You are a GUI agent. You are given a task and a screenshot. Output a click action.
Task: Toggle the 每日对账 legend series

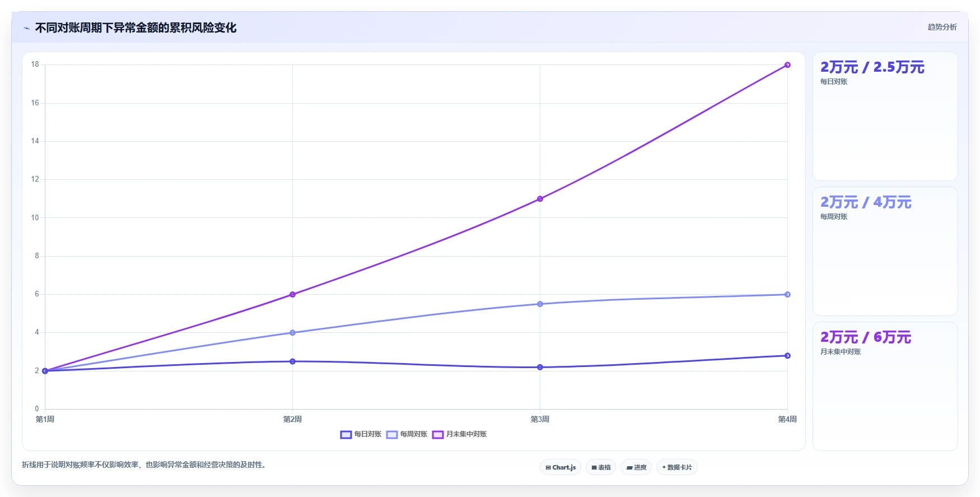click(361, 434)
